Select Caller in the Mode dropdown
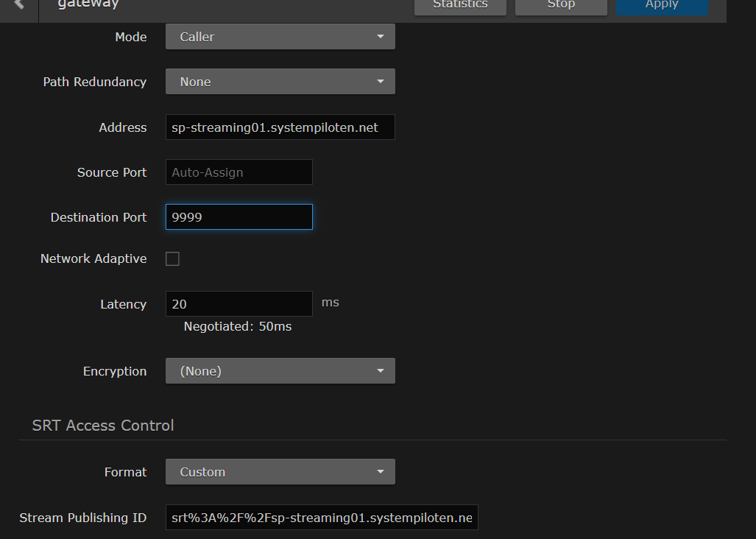 tap(280, 36)
